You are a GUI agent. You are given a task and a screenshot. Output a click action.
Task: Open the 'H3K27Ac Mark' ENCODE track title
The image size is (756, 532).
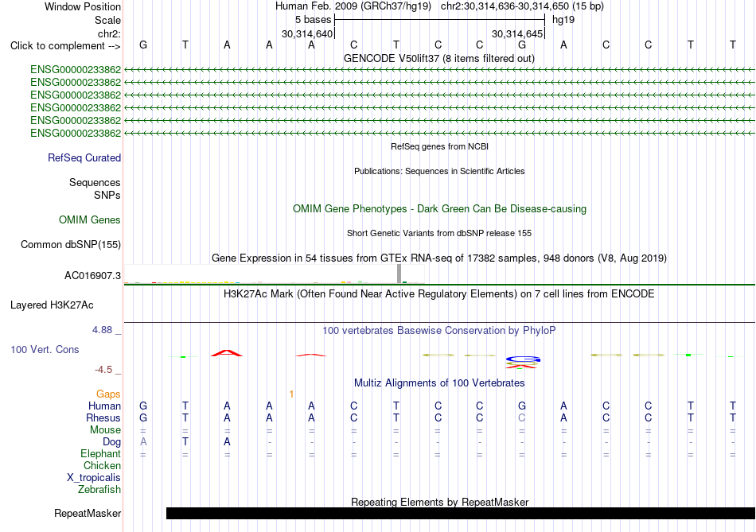tap(438, 294)
